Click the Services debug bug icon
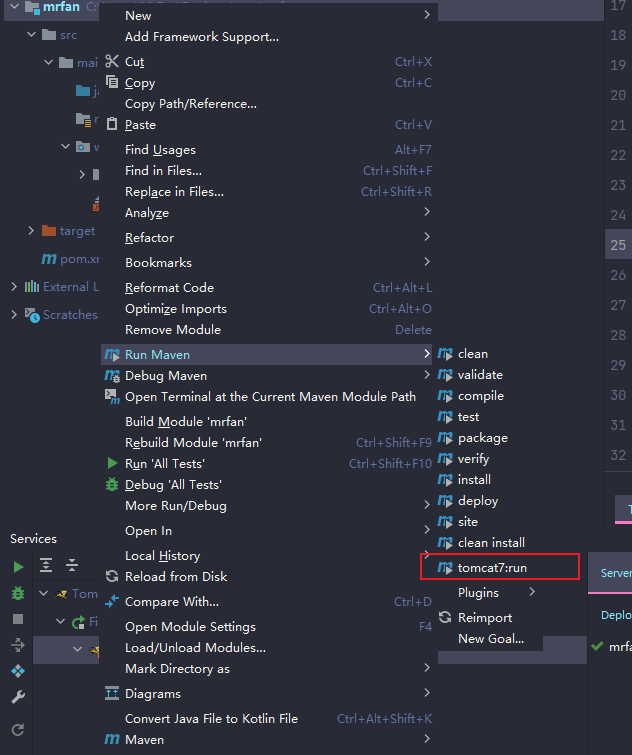Screen dimensions: 632x755 click(18, 593)
